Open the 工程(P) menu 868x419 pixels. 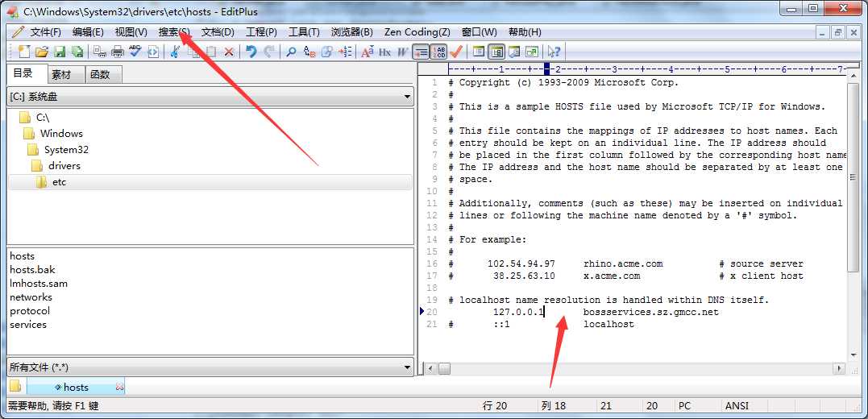tap(261, 32)
